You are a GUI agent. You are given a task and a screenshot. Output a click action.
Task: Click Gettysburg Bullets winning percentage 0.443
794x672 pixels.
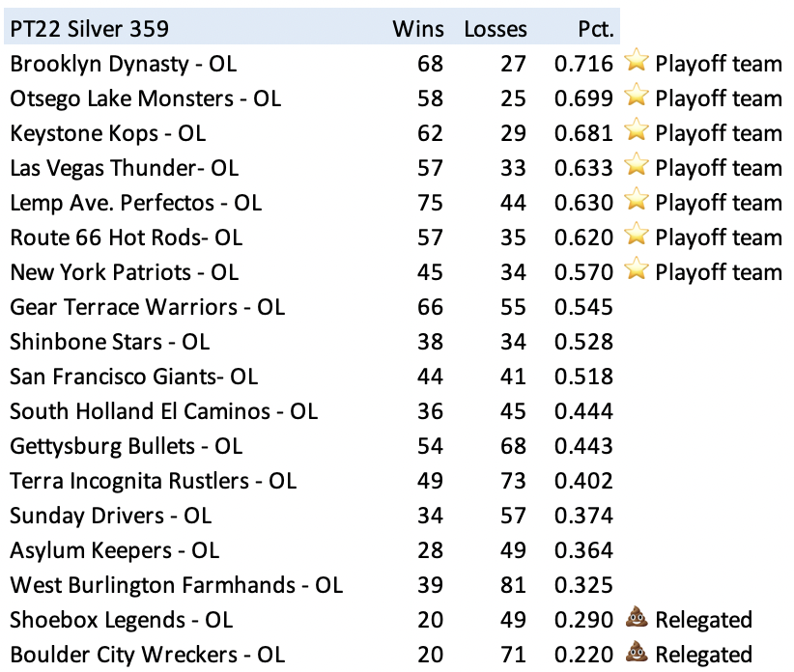583,446
